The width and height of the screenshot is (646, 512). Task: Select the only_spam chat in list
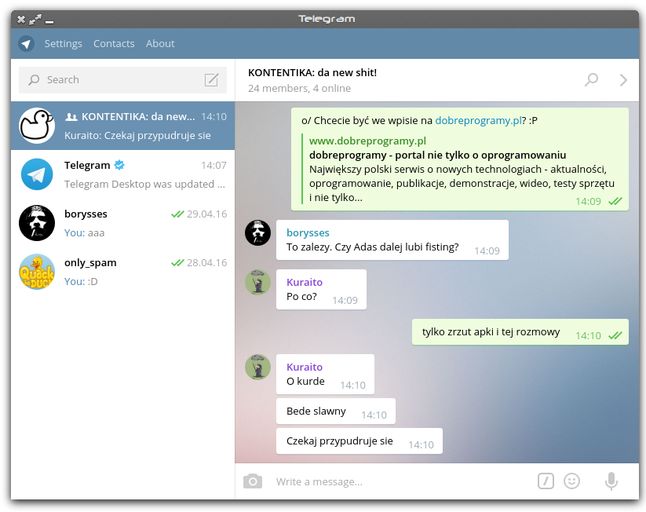pyautogui.click(x=123, y=271)
